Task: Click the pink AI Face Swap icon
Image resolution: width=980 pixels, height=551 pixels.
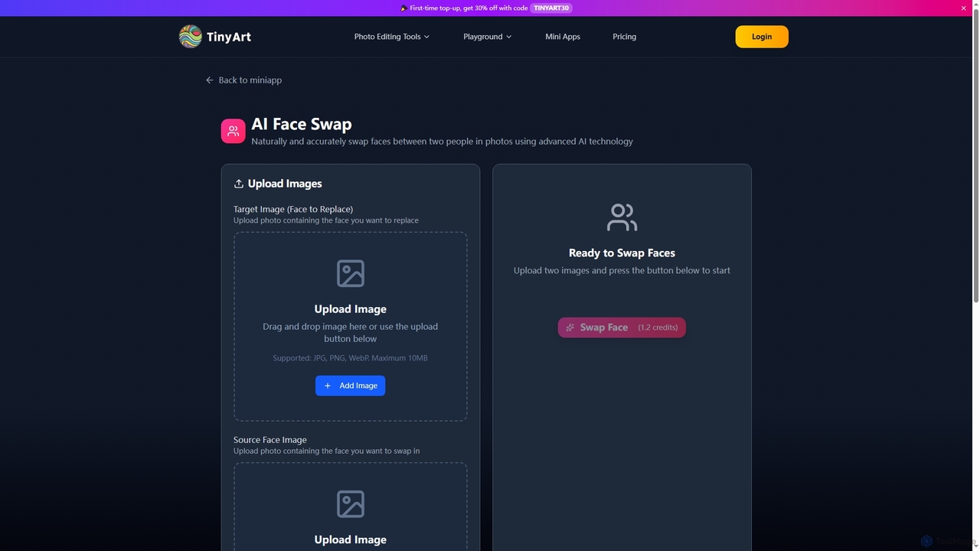Action: tap(233, 131)
